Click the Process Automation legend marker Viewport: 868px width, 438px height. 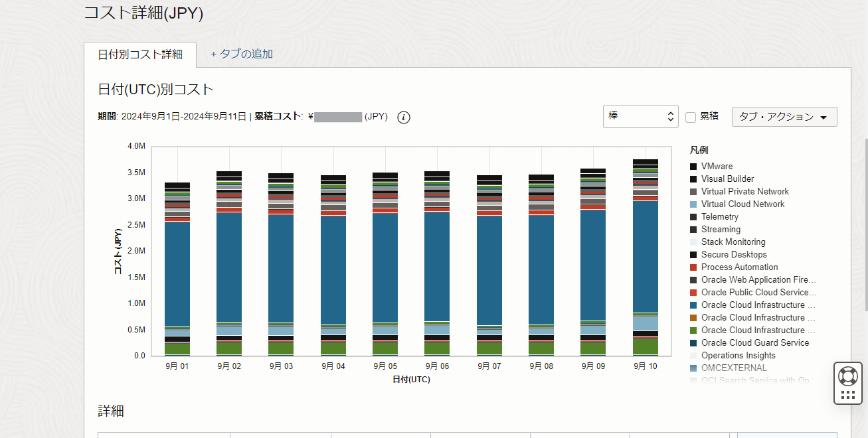[693, 267]
